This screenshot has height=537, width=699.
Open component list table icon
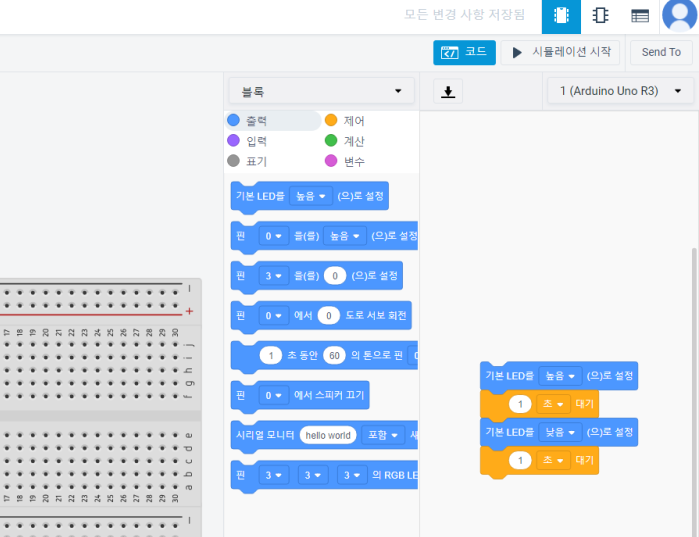click(x=640, y=16)
